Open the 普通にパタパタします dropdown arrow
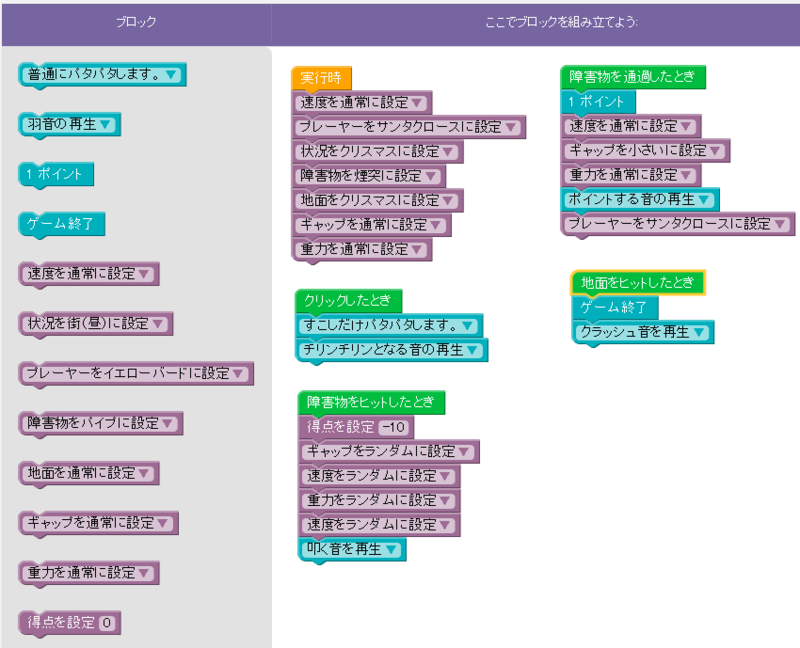The image size is (800, 648). 171,75
